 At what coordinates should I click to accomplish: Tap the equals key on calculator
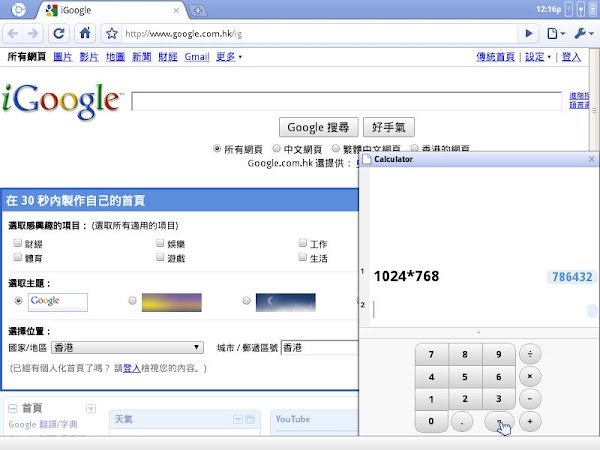(499, 421)
